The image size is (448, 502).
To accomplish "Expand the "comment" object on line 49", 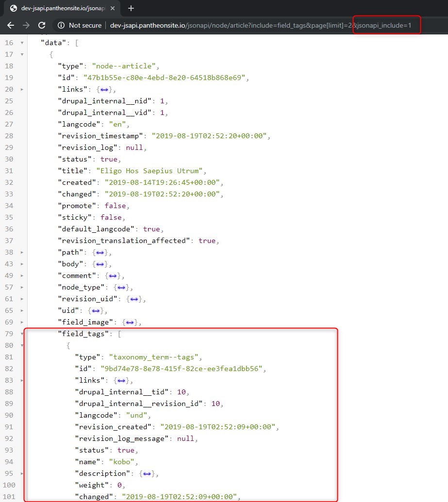I will click(x=22, y=275).
